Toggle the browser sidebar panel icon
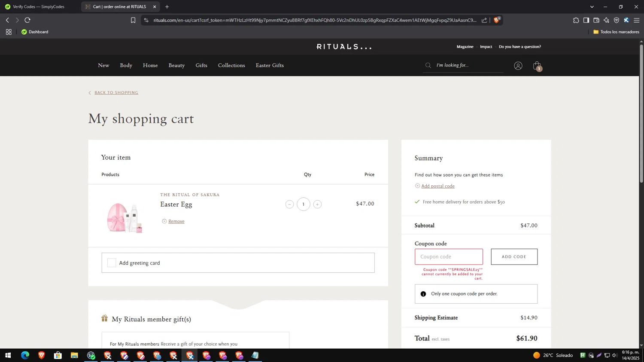Image resolution: width=644 pixels, height=362 pixels. point(586,20)
